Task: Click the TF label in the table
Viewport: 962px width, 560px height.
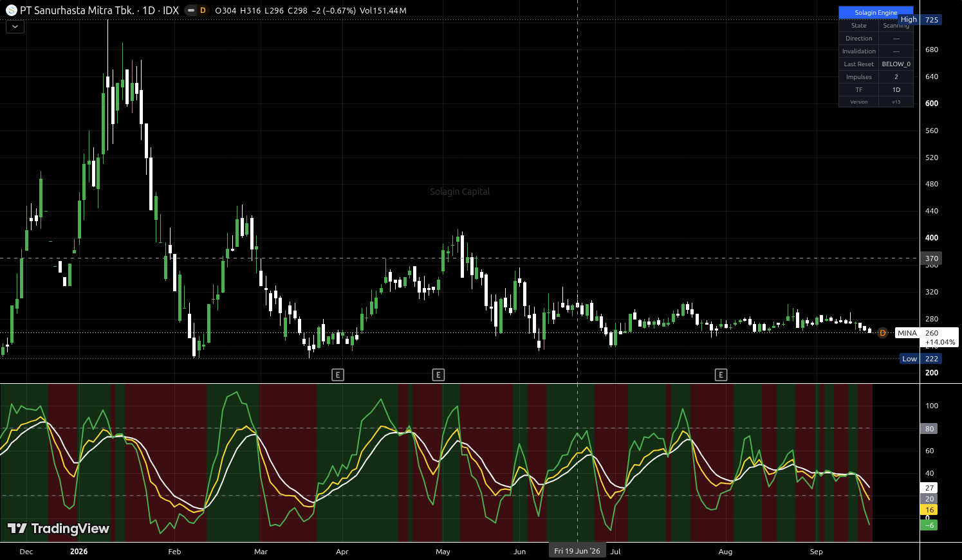Action: point(858,90)
